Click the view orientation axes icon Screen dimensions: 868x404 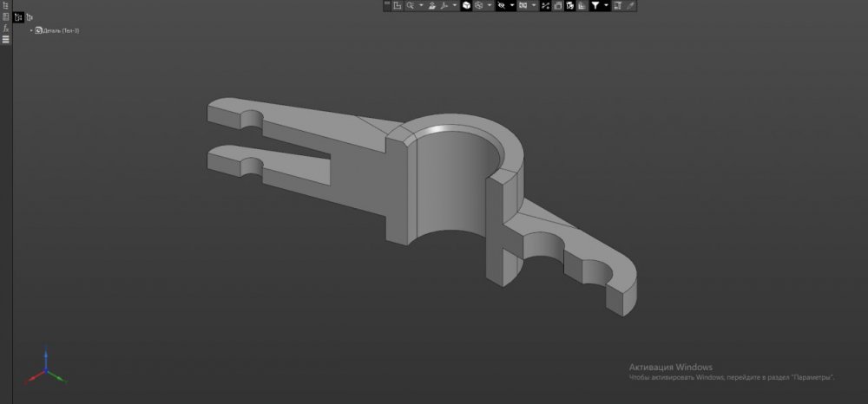click(x=444, y=5)
